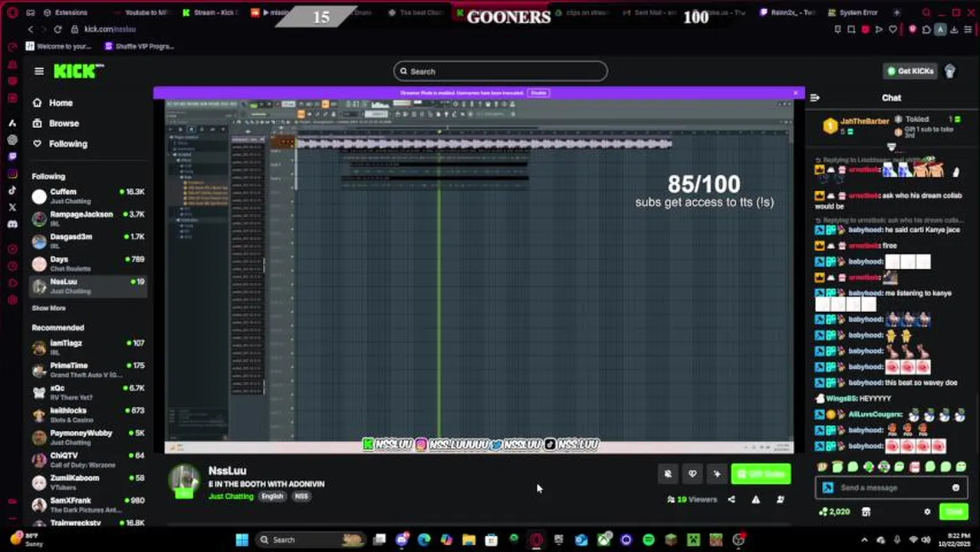Open browser extensions puzzle icon
Screen dimensions: 980x552
point(927,29)
